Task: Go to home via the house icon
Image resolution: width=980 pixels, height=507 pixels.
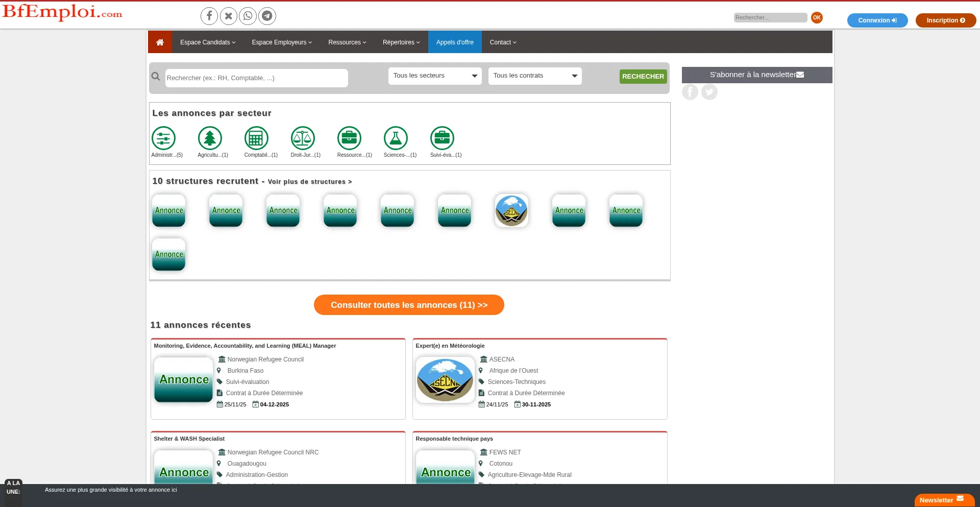Action: [x=160, y=42]
